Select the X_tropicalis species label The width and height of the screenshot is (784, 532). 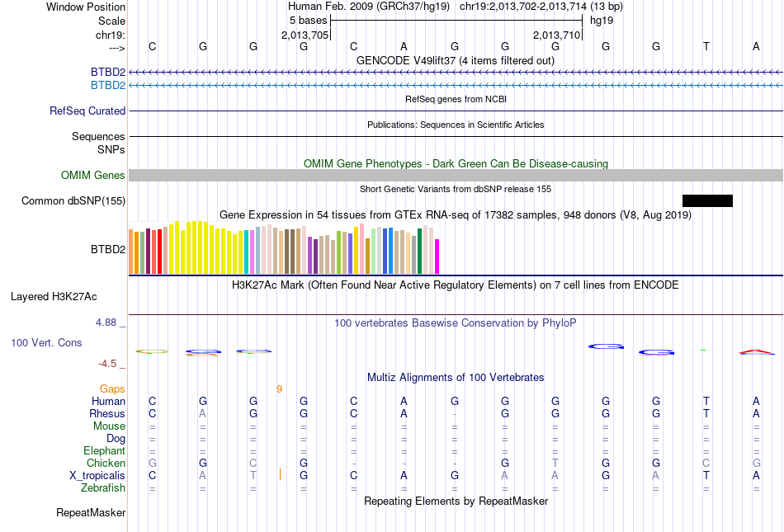coord(97,476)
